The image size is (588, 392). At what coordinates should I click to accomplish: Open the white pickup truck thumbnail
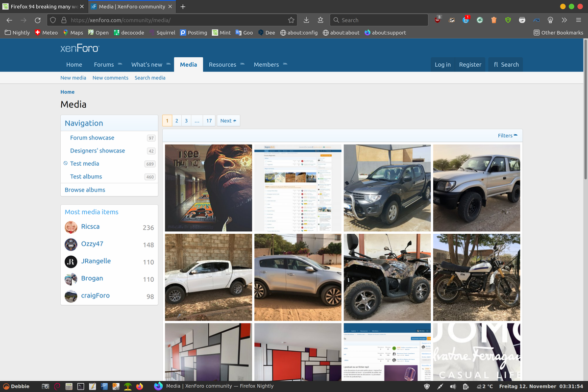click(x=209, y=277)
